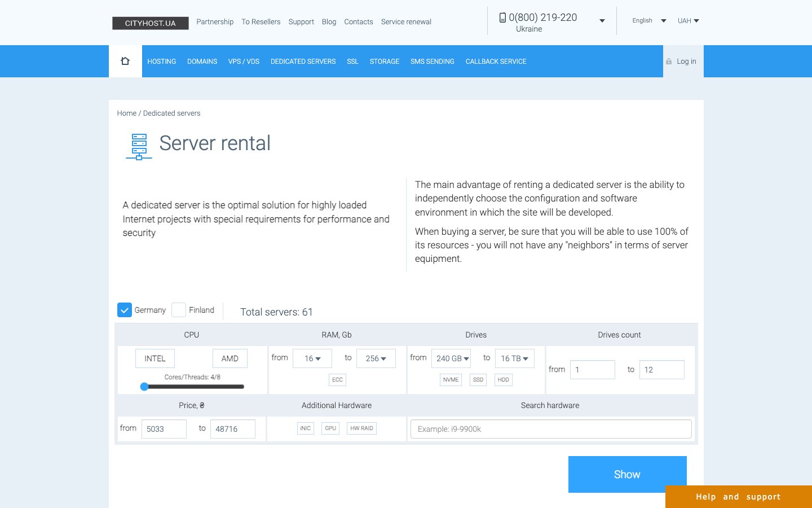Screen dimensions: 812x508
Task: Click the Log in link
Action: click(686, 62)
